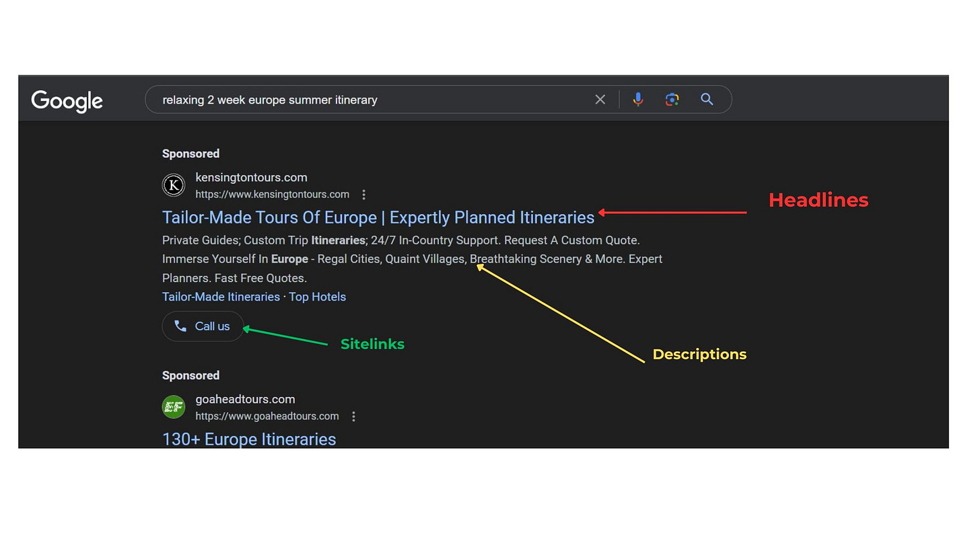Open Google Lens image search icon
980x551 pixels.
pyautogui.click(x=672, y=100)
